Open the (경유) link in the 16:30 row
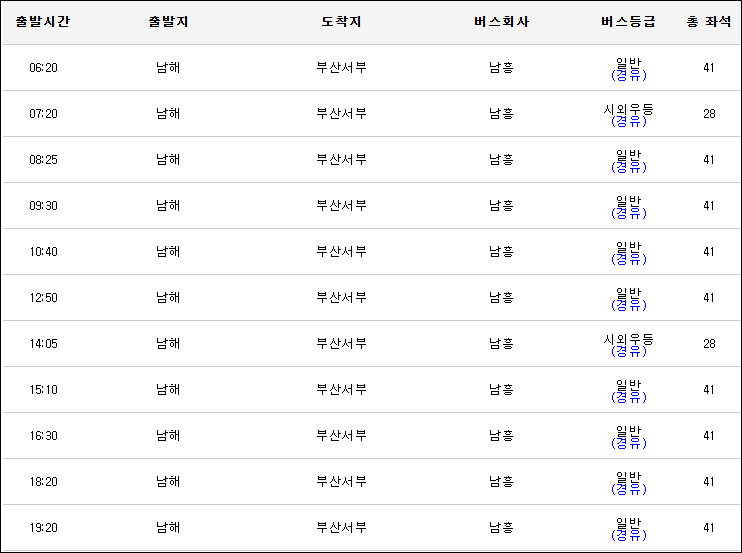Image resolution: width=742 pixels, height=553 pixels. click(628, 443)
